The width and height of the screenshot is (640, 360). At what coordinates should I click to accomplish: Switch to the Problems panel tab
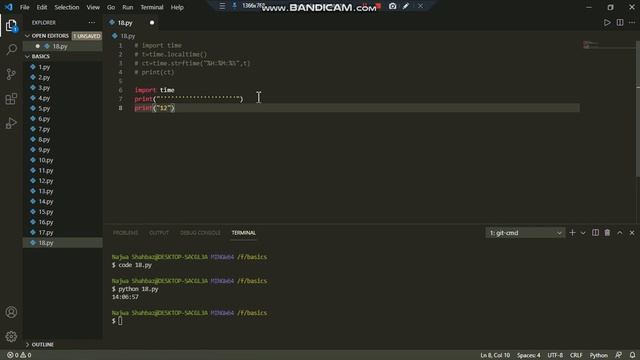tap(125, 233)
